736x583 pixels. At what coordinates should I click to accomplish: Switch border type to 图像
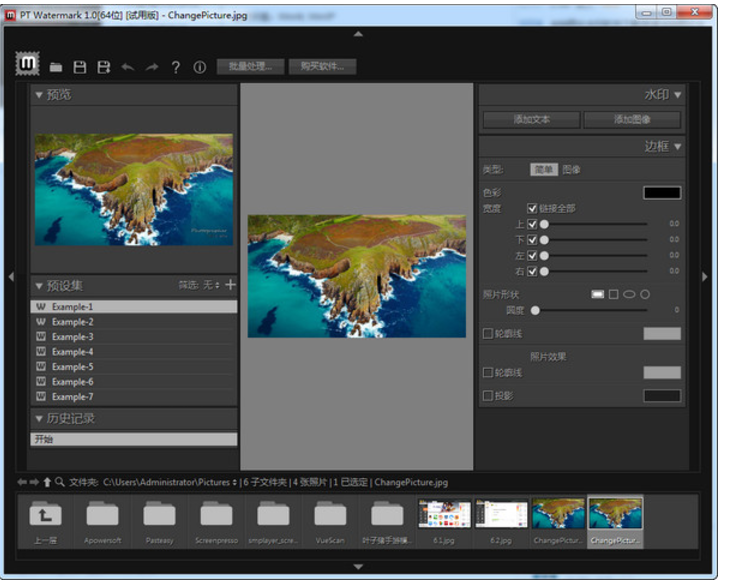pyautogui.click(x=571, y=169)
